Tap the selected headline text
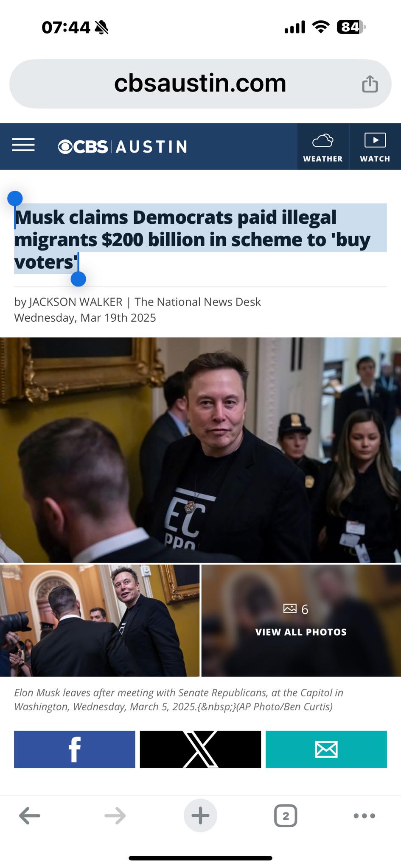Screen dimensions: 401x868 click(x=192, y=239)
